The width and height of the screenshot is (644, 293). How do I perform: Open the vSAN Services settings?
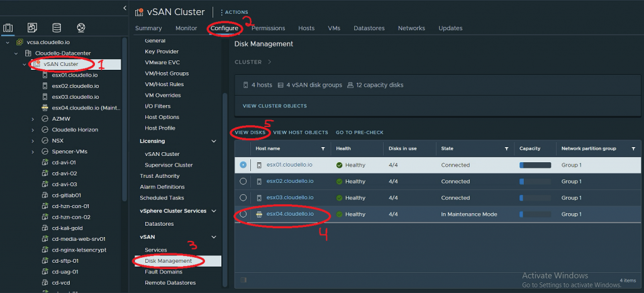click(x=156, y=250)
